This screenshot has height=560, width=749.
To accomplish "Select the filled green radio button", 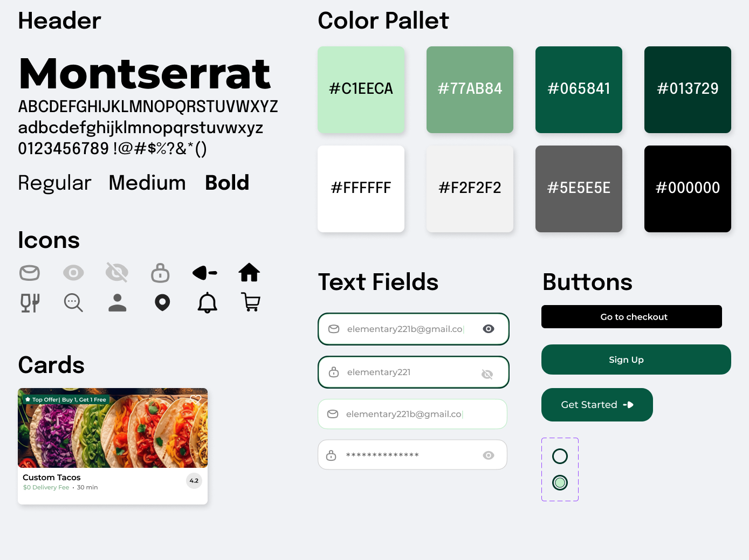I will pos(560,482).
